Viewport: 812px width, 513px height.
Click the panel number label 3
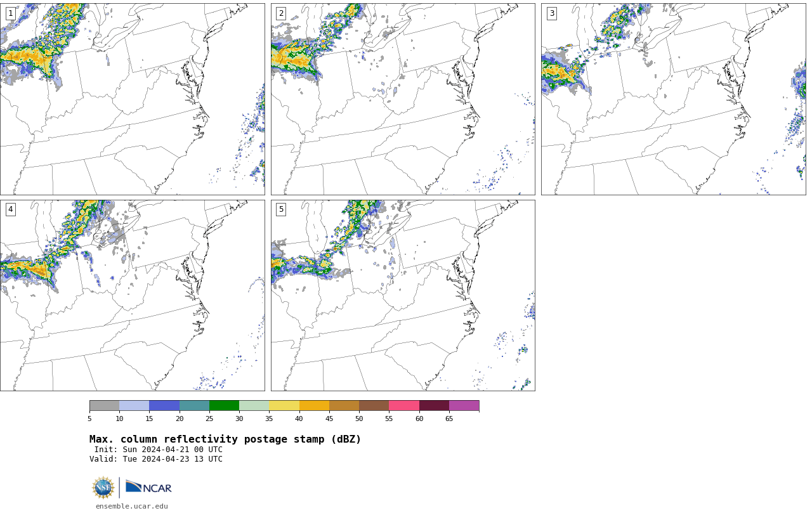click(x=551, y=13)
